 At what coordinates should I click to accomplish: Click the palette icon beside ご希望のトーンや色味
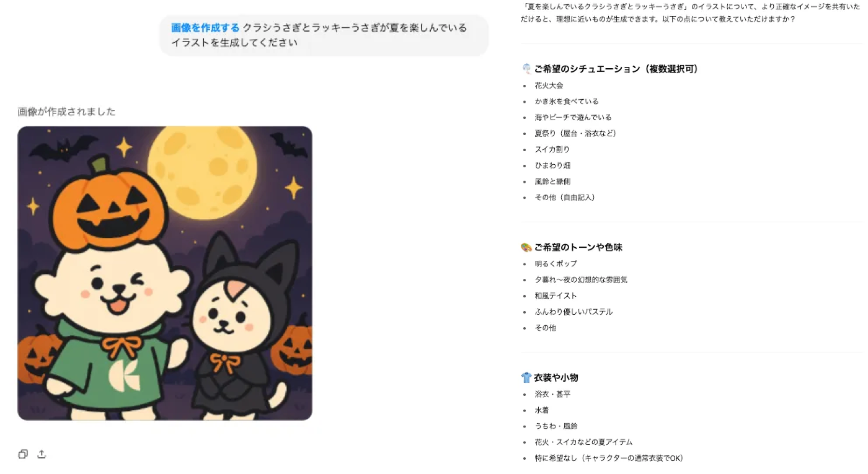pos(526,247)
